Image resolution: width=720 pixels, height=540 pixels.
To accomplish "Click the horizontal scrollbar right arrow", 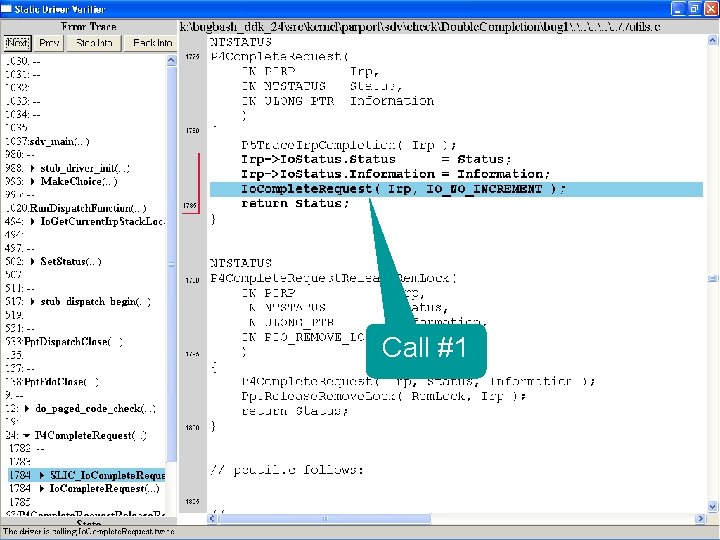I will (x=700, y=519).
